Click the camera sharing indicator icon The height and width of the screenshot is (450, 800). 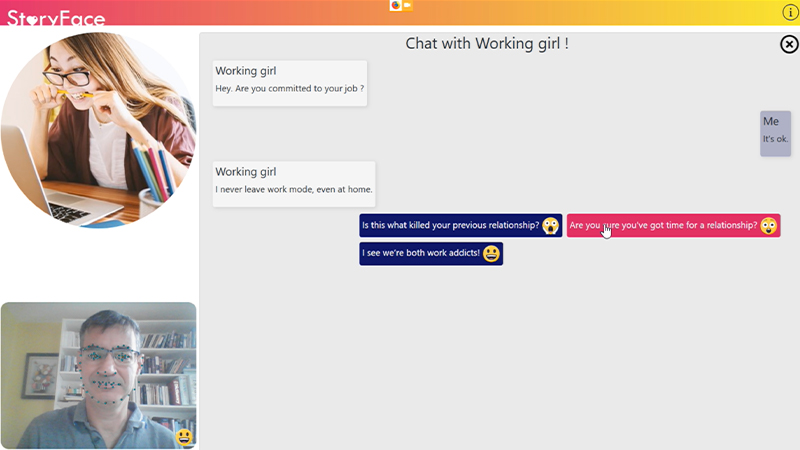pos(407,5)
